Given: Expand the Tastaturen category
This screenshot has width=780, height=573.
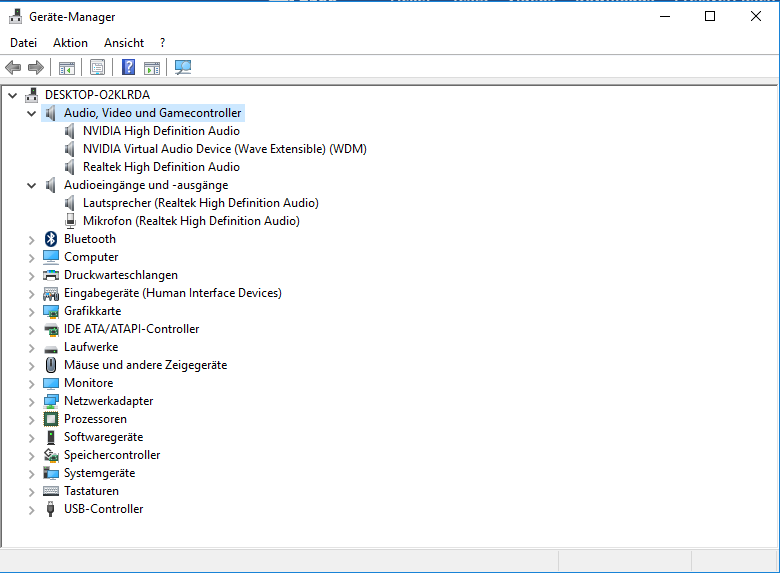Looking at the screenshot, I should pyautogui.click(x=31, y=492).
